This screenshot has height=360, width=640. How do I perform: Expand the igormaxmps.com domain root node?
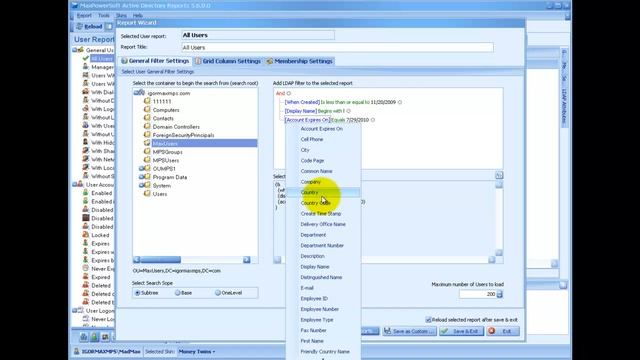[x=136, y=93]
